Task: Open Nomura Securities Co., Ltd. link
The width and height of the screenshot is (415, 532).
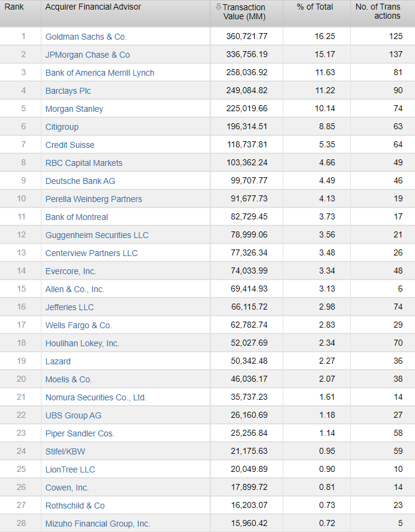Action: 96,397
